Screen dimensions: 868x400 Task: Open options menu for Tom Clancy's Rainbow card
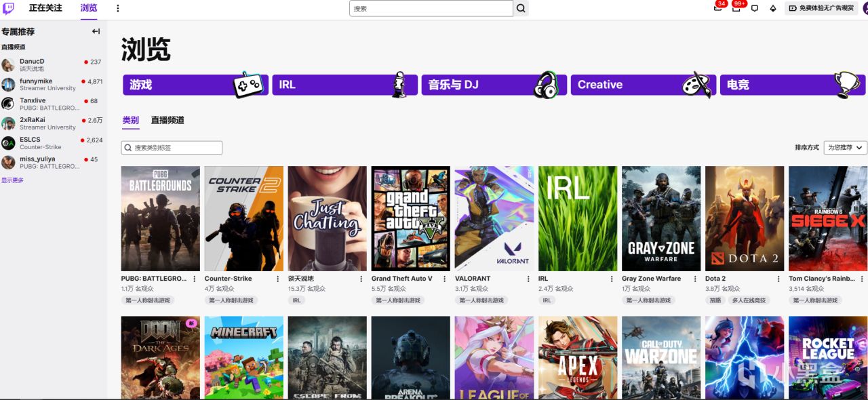tap(861, 279)
